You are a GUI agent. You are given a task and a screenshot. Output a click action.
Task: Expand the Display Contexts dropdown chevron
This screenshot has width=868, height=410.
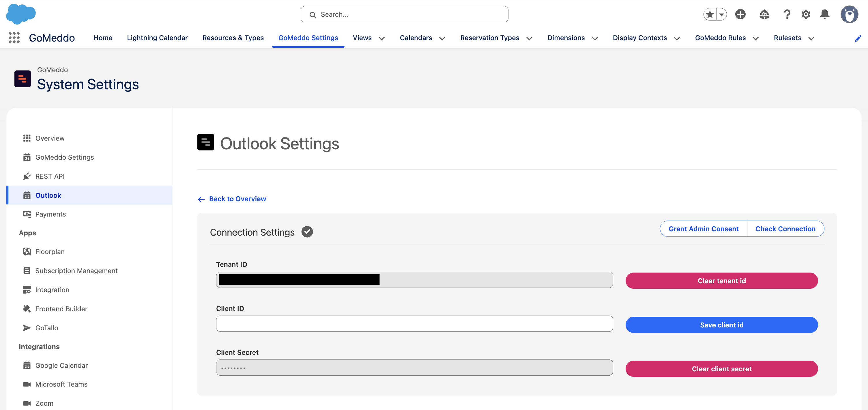pos(677,38)
